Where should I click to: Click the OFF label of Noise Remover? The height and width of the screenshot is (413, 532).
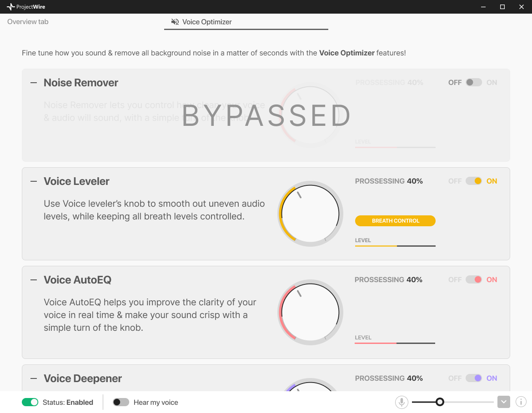point(455,82)
